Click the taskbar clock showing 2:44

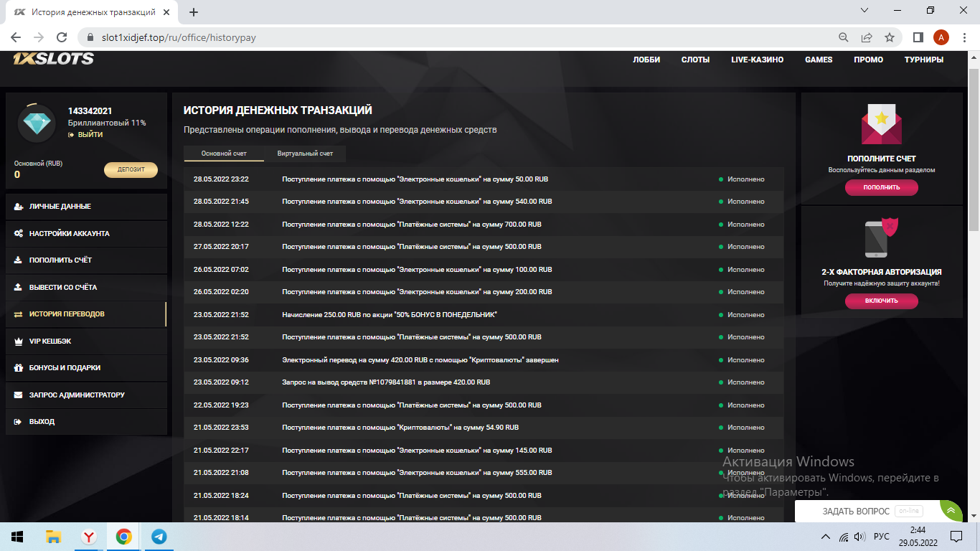click(x=918, y=537)
